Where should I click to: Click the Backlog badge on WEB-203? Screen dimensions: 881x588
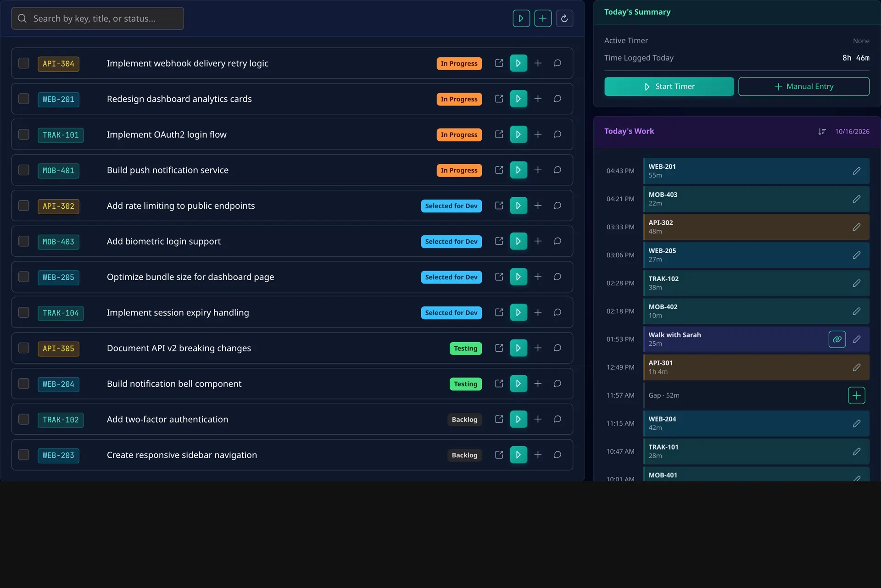[x=464, y=455]
